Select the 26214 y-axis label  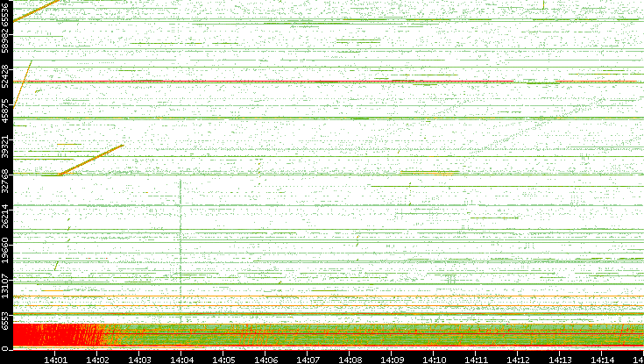[6, 216]
